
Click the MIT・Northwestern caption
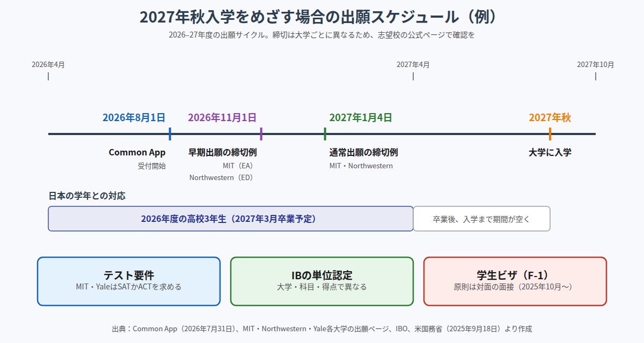point(361,166)
